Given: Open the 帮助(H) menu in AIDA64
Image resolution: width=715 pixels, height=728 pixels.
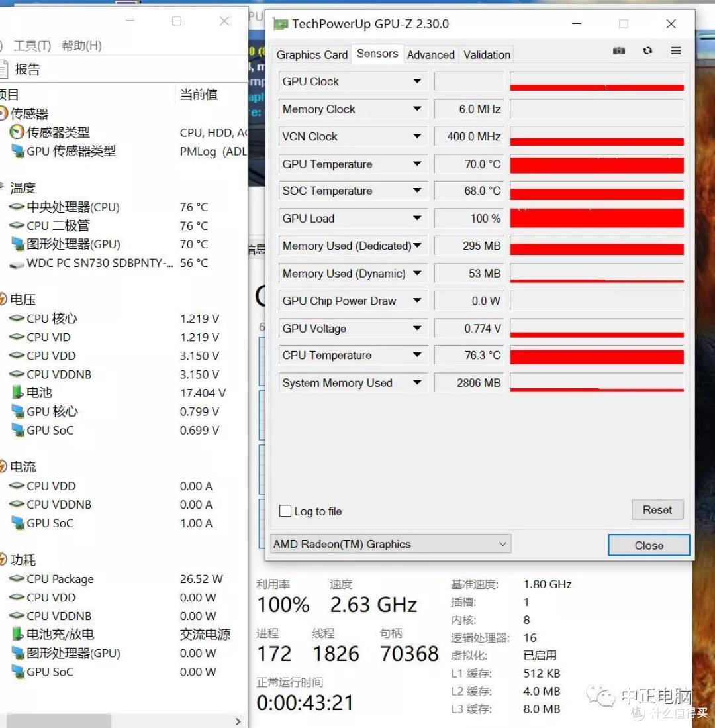Looking at the screenshot, I should coord(81,46).
